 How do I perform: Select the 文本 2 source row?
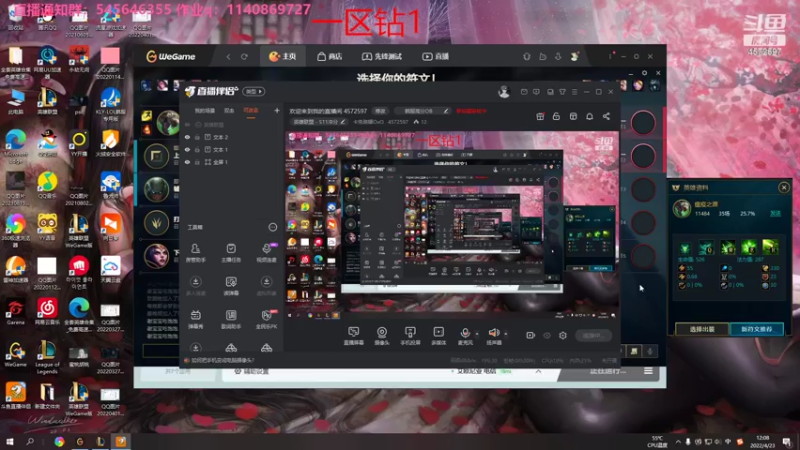232,137
